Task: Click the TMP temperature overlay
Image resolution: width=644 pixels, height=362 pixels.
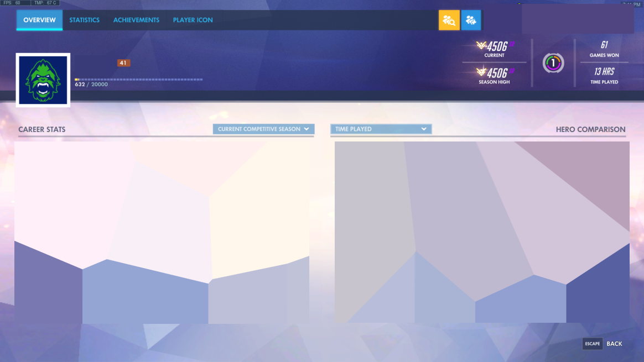Action: [45, 3]
